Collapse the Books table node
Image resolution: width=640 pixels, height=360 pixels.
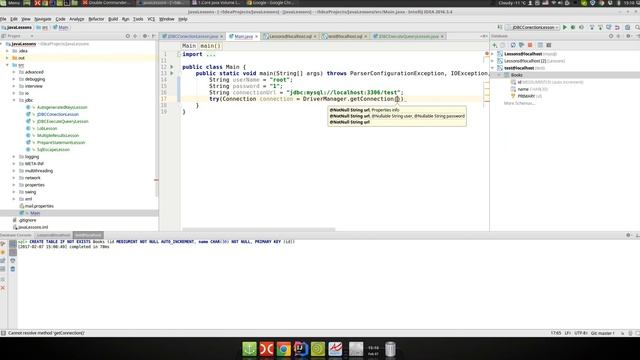pos(499,75)
